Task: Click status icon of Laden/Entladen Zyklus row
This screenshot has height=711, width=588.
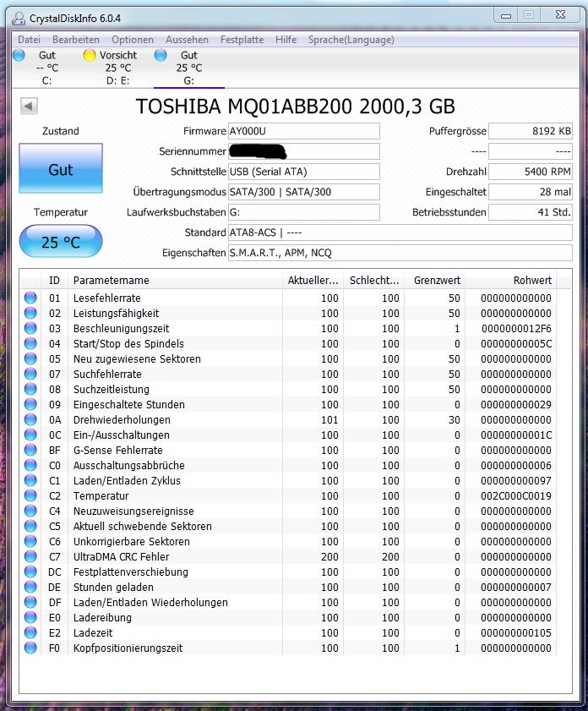Action: coord(30,480)
